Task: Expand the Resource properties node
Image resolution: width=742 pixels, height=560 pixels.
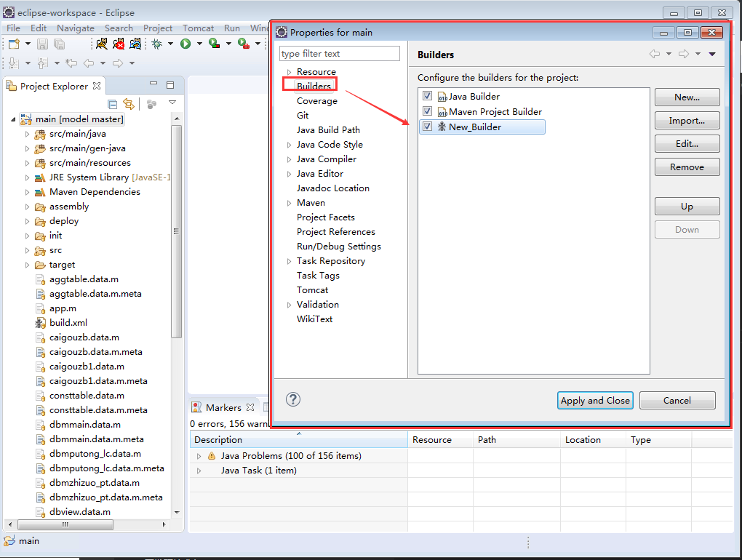Action: pyautogui.click(x=289, y=72)
